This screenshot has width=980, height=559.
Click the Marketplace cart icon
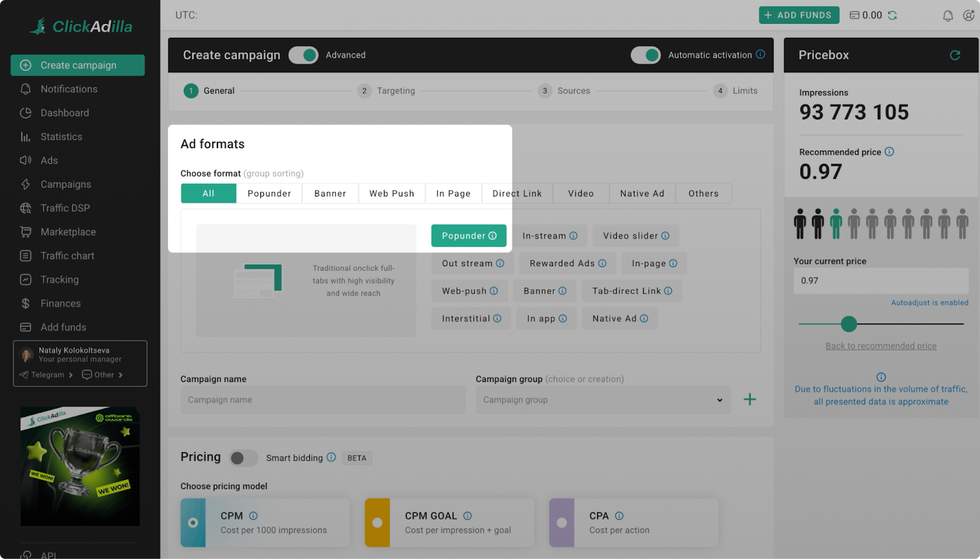click(26, 232)
